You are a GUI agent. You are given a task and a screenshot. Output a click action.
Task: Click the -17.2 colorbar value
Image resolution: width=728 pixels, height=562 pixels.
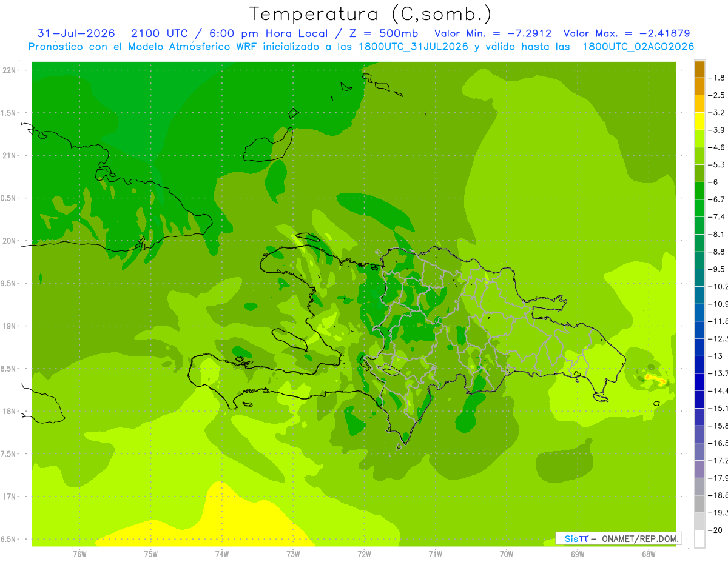pyautogui.click(x=718, y=460)
